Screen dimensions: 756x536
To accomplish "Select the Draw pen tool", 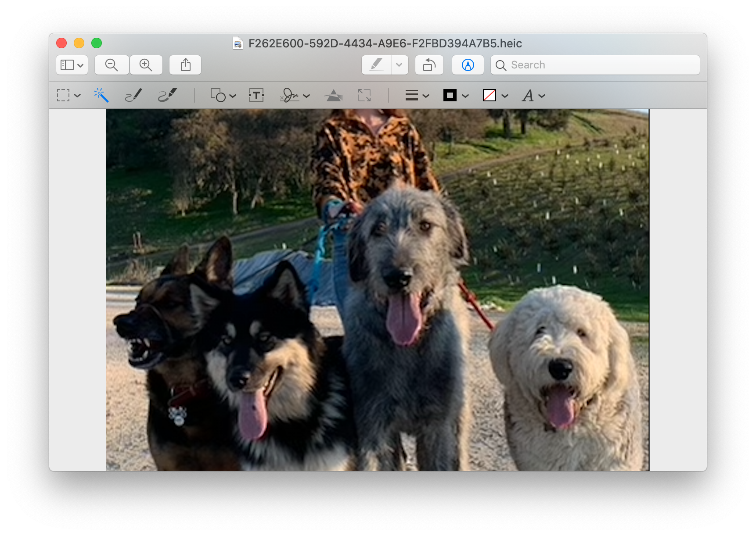I will [x=167, y=95].
